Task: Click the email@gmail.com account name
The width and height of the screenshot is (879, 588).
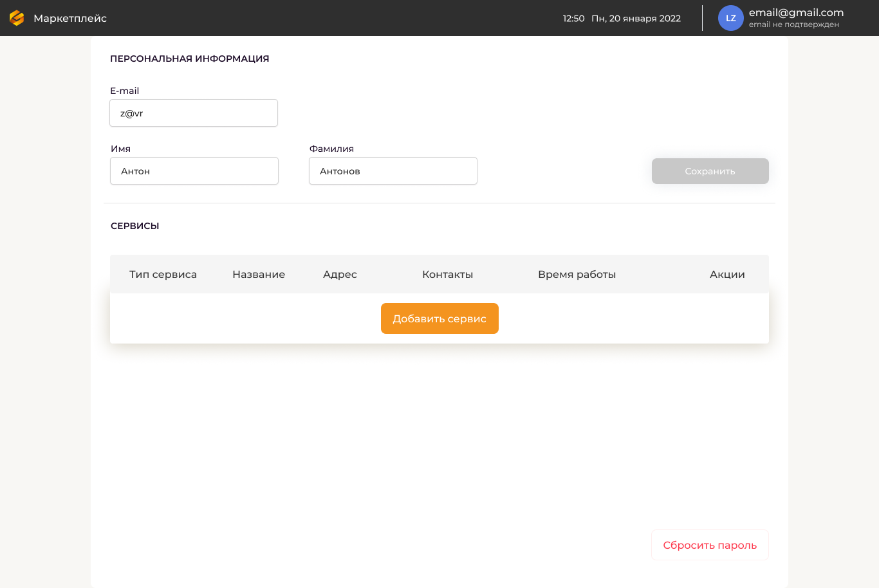Action: (x=796, y=12)
